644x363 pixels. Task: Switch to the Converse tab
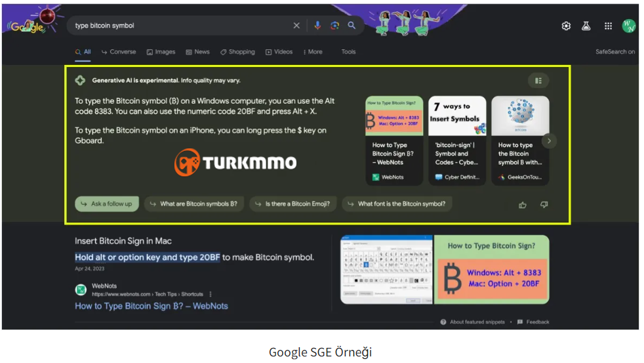click(119, 52)
